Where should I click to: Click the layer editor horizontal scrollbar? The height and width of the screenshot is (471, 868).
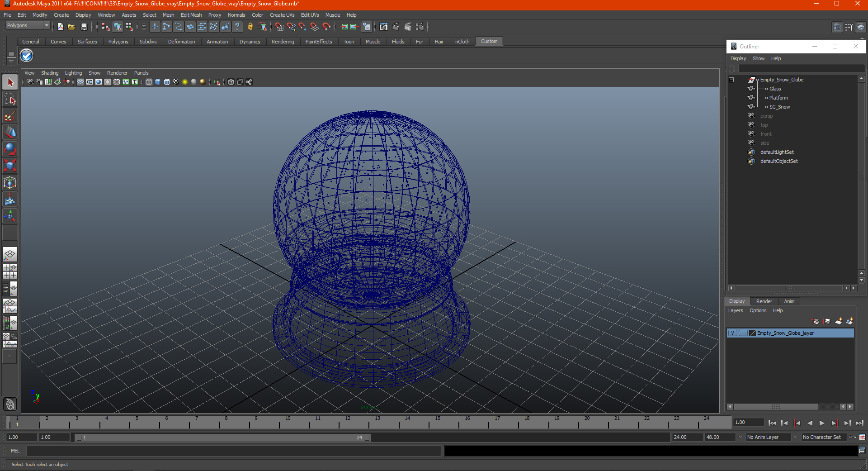[776, 407]
